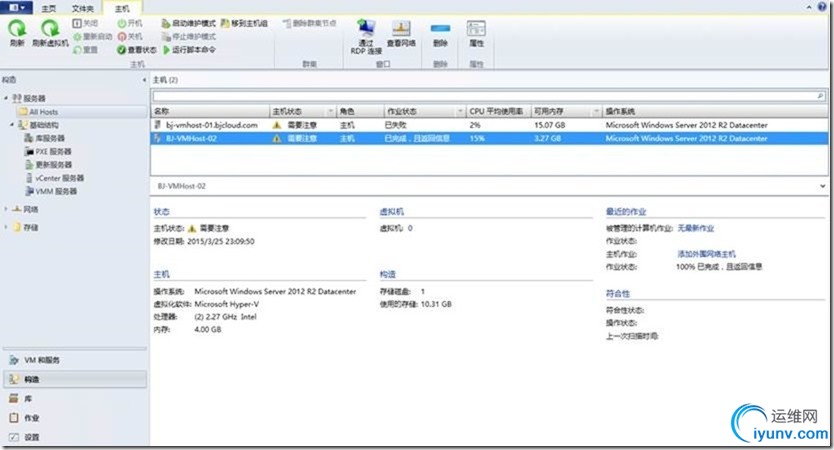Select 库服务器 in the tree
The height and width of the screenshot is (450, 834).
point(45,138)
